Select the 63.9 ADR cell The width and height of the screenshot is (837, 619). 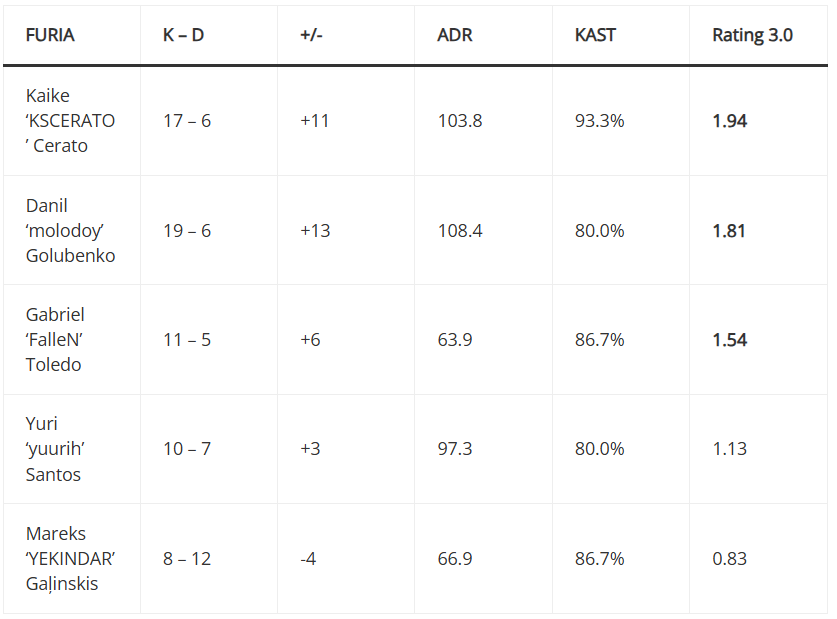click(x=455, y=340)
